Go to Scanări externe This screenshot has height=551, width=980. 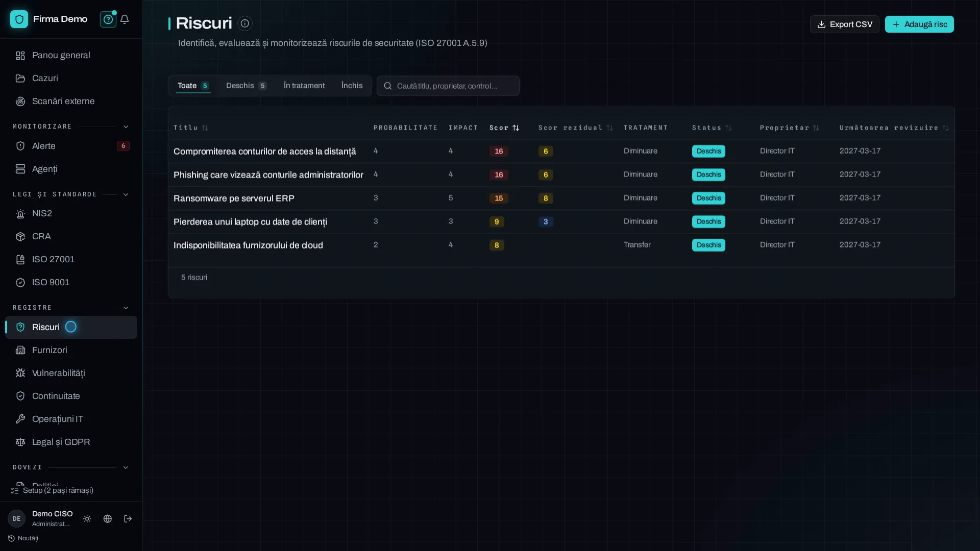pyautogui.click(x=71, y=101)
